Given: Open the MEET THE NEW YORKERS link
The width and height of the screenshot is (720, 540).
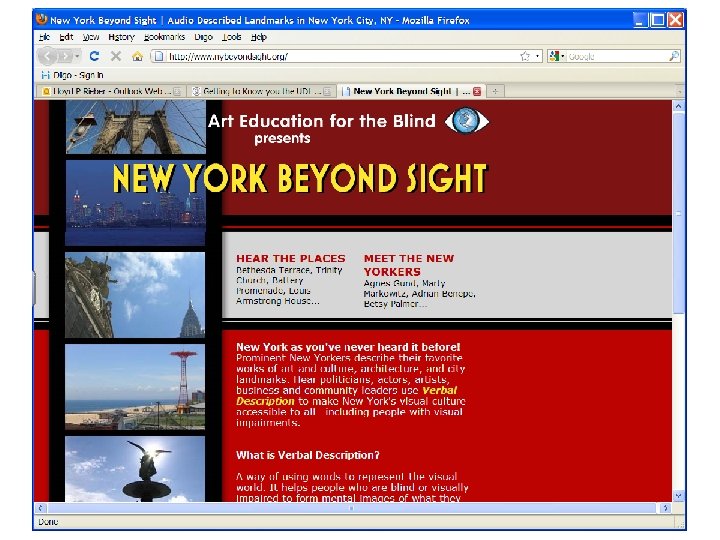Looking at the screenshot, I should point(409,265).
